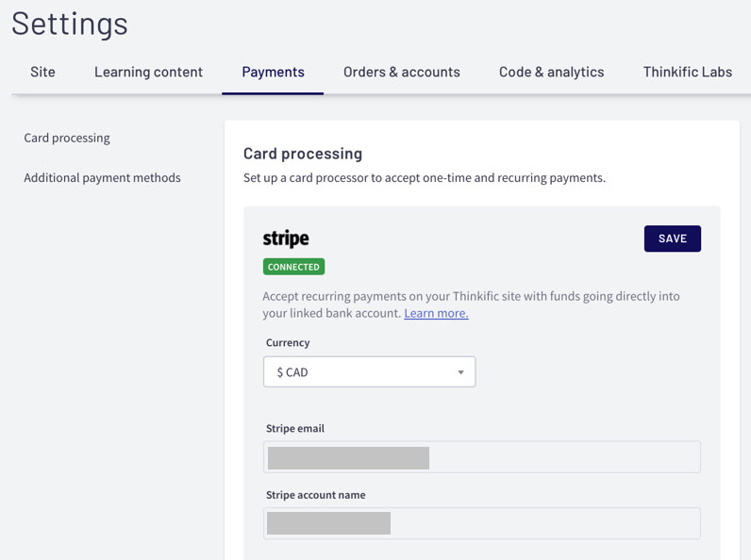
Task: Click the Card processing heading
Action: point(303,154)
